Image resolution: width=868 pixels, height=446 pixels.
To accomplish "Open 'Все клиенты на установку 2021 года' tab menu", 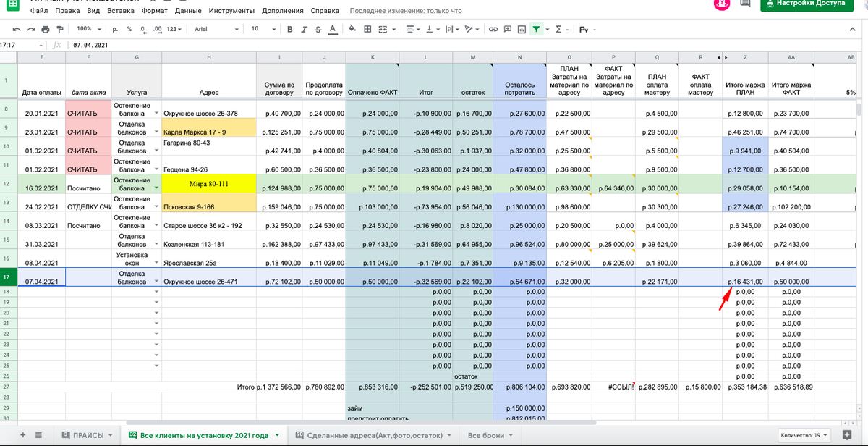I will pos(278,435).
